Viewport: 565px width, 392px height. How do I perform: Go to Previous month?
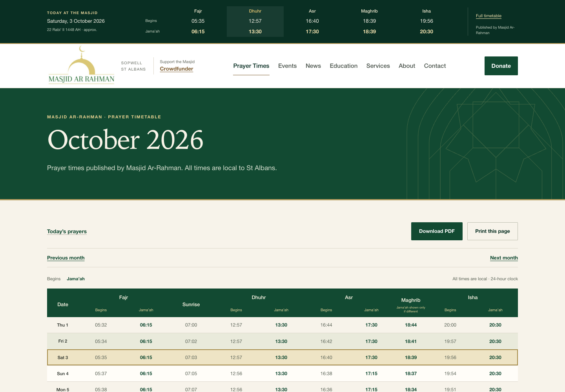point(66,258)
